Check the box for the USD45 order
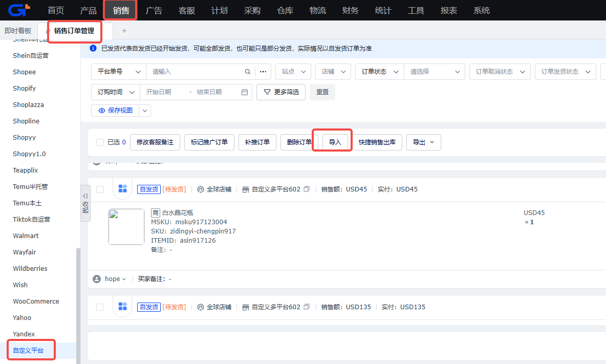606x364 pixels. coord(100,189)
